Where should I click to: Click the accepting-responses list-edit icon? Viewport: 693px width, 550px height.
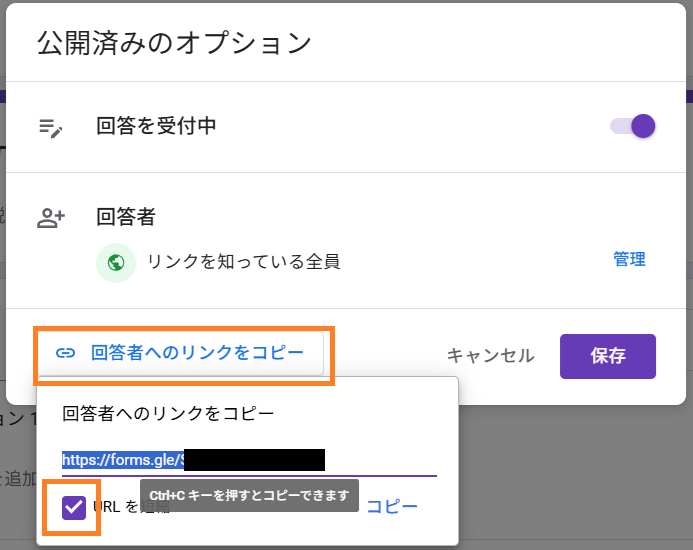coord(50,128)
